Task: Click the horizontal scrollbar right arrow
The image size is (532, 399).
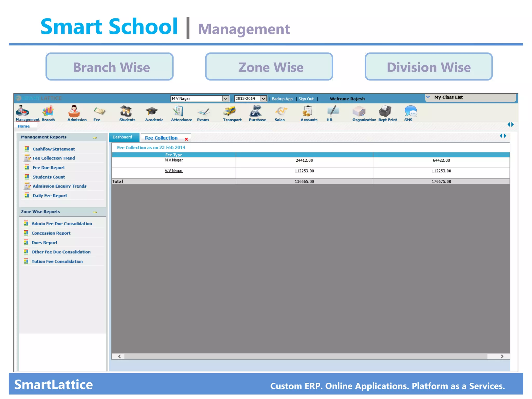Action: [x=502, y=356]
